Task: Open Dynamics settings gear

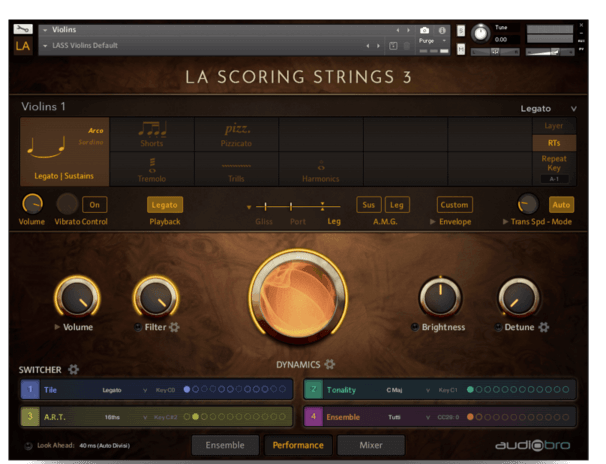Action: coord(330,364)
